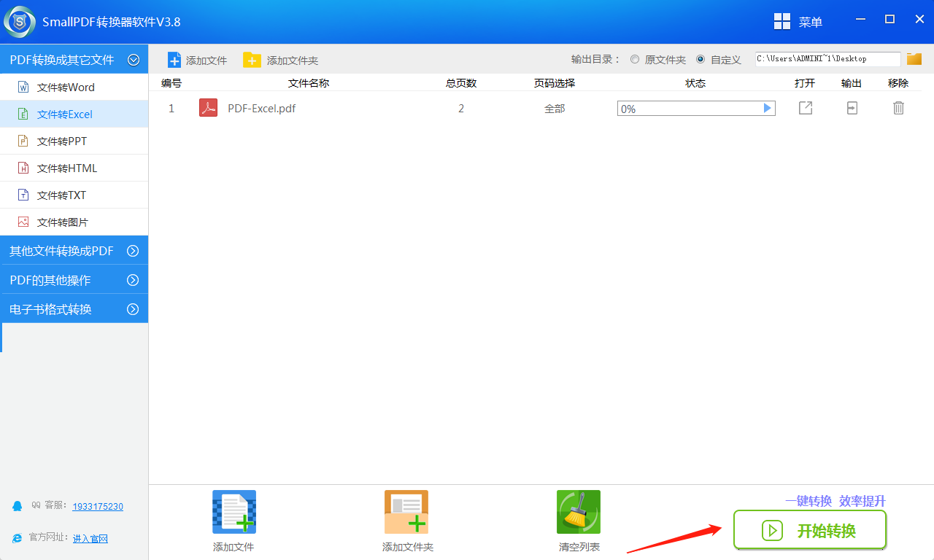This screenshot has height=560, width=934.
Task: Select the PDF-Excel.pdf file name
Action: coord(262,109)
